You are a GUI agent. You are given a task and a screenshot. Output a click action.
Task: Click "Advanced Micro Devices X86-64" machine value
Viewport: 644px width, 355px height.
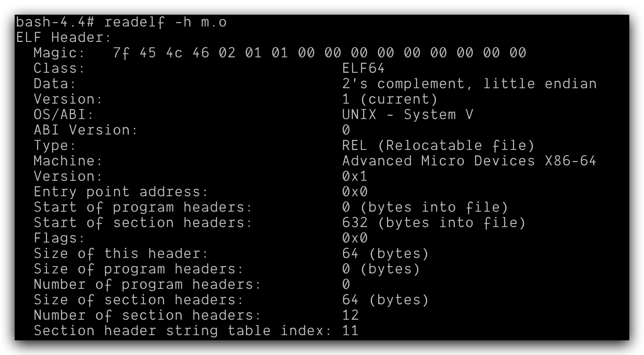[x=469, y=161]
